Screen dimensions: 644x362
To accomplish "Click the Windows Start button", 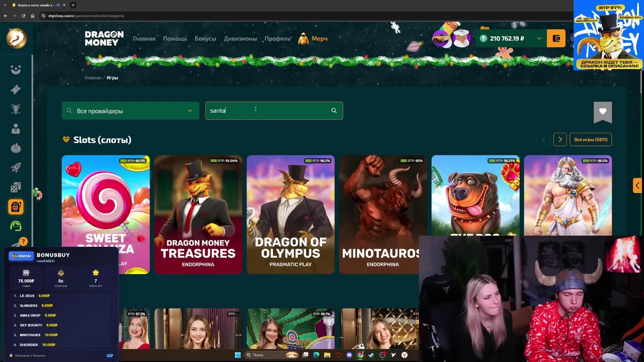I will 237,355.
